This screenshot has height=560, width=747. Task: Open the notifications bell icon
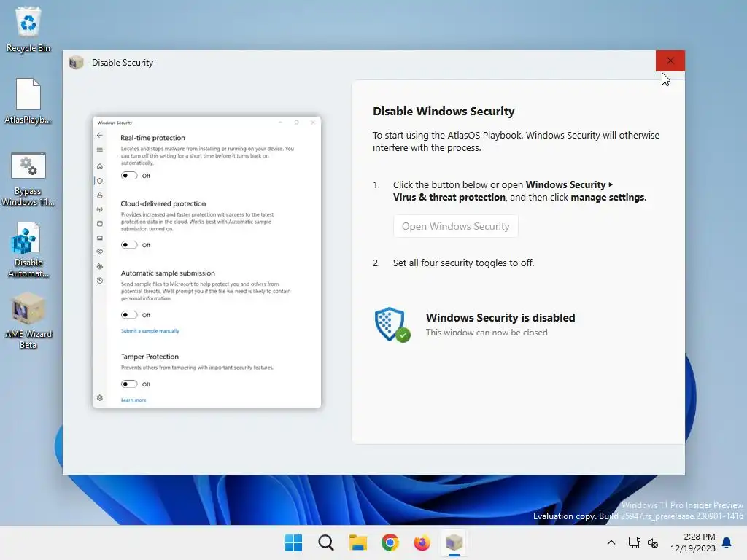727,542
